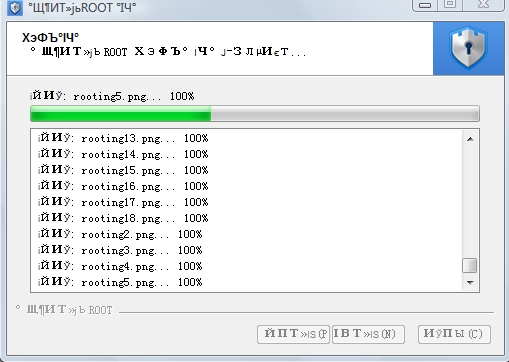509x362 pixels.
Task: Click the scroll up arrow in the log list
Action: tap(470, 139)
